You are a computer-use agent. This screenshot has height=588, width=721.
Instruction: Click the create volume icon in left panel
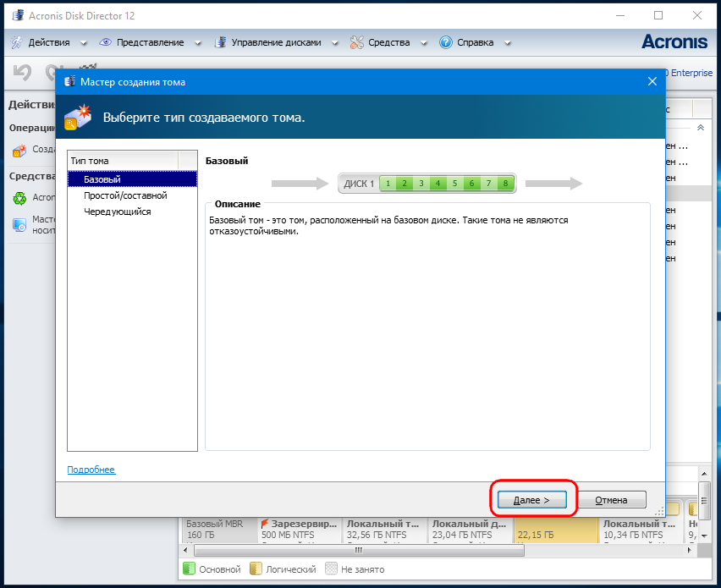(x=19, y=150)
